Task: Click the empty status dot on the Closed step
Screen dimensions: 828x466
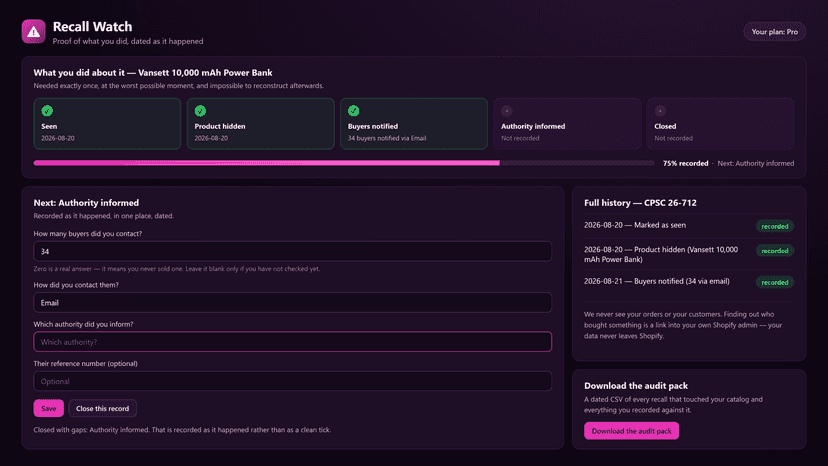Action: point(660,111)
